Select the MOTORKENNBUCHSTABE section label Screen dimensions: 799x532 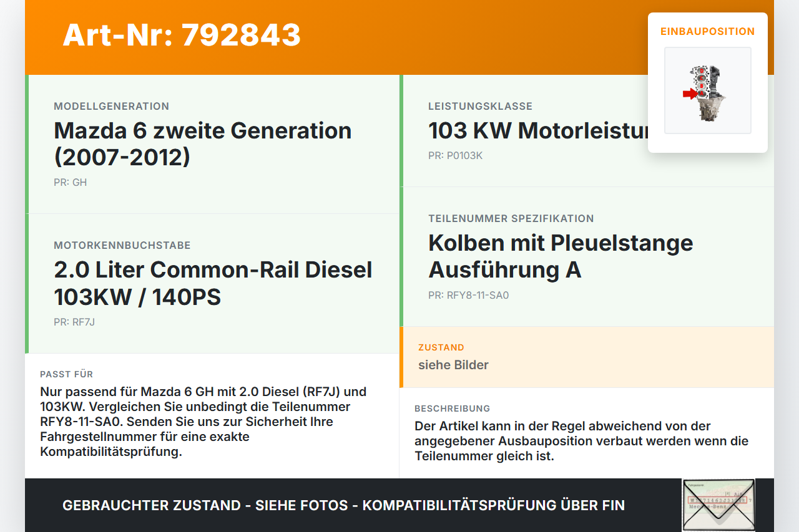[x=122, y=246]
